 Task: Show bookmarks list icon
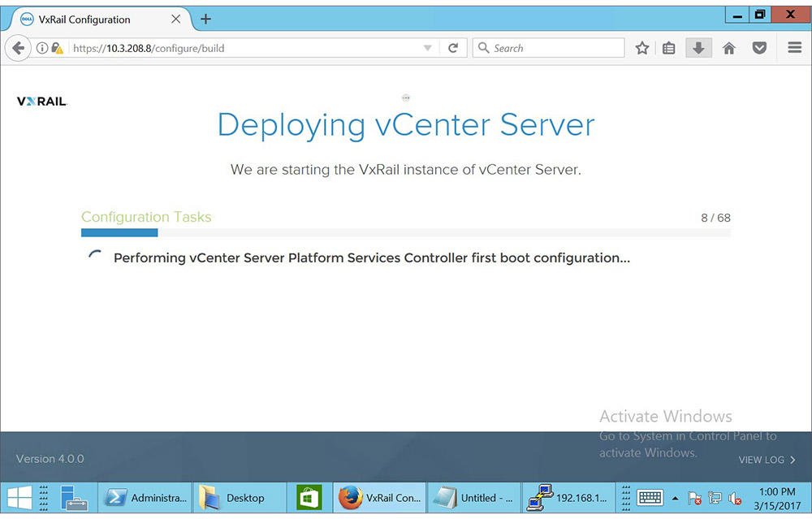point(668,48)
